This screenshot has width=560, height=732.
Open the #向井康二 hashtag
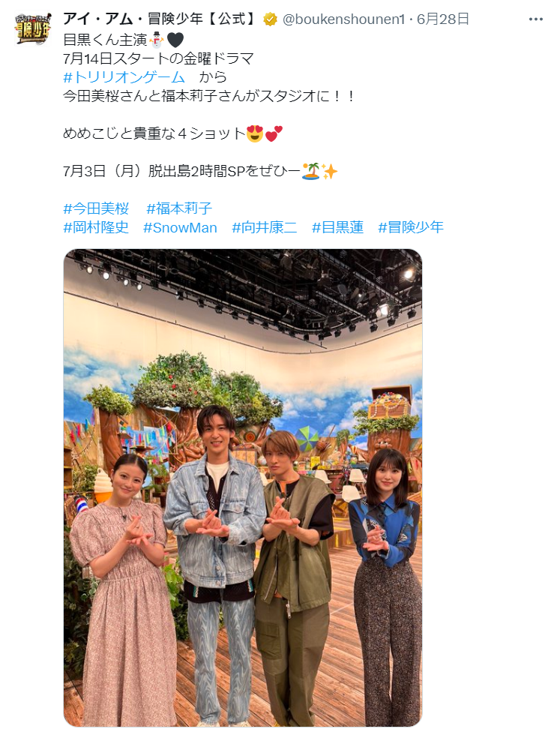(265, 227)
